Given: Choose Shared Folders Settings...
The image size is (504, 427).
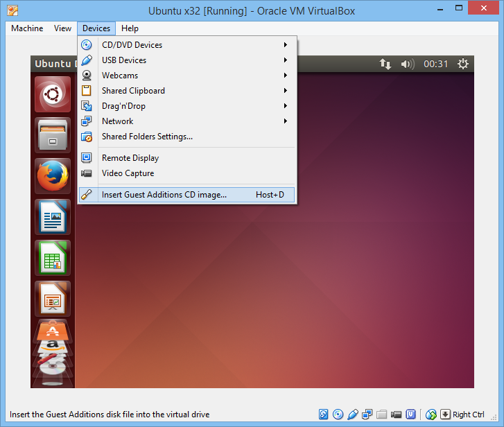Looking at the screenshot, I should pyautogui.click(x=186, y=137).
